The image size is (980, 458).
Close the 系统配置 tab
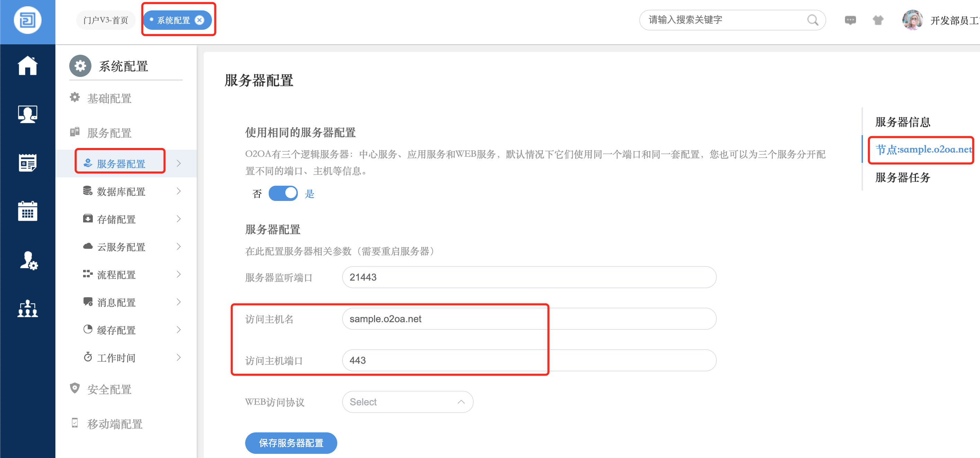point(199,20)
